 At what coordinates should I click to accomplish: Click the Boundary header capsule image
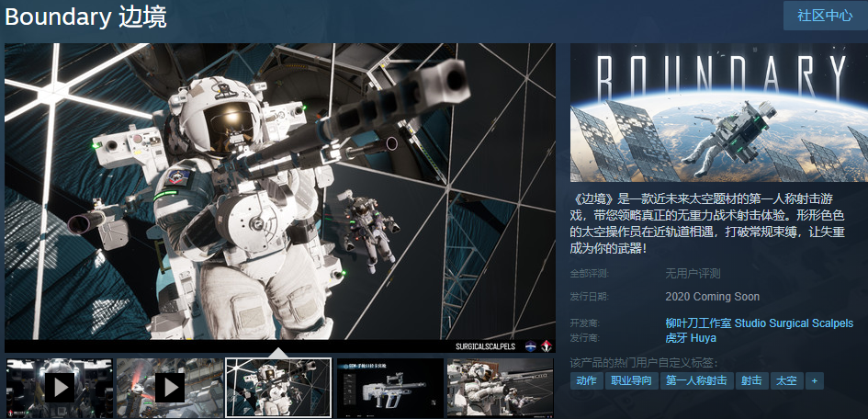[x=718, y=113]
